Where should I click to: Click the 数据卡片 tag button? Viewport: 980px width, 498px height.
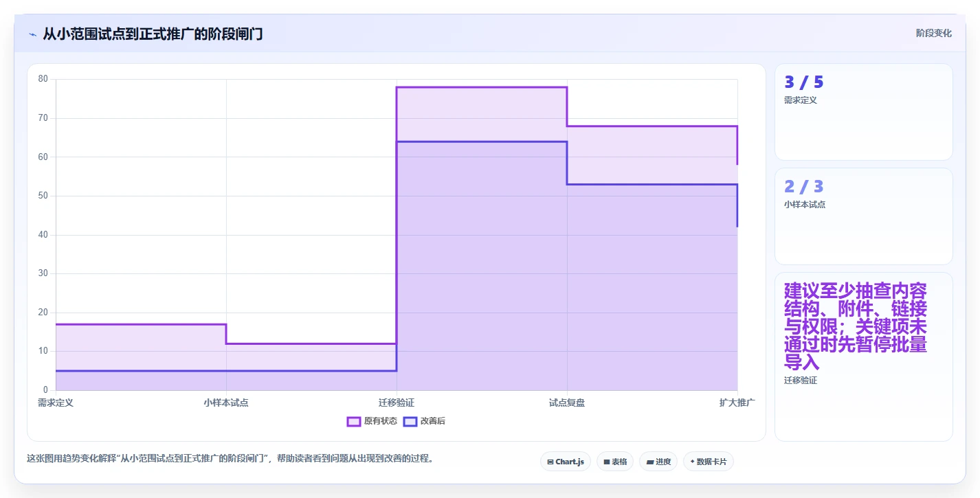point(709,462)
